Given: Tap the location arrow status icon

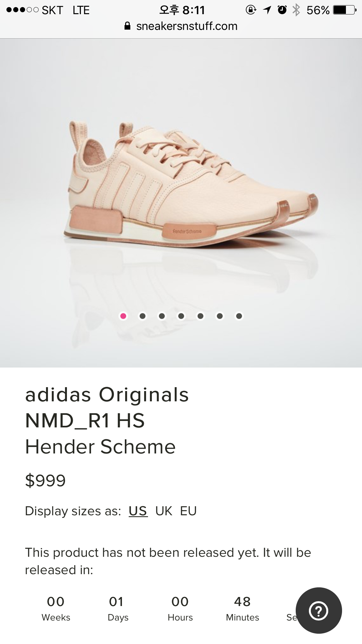Looking at the screenshot, I should coord(267,10).
